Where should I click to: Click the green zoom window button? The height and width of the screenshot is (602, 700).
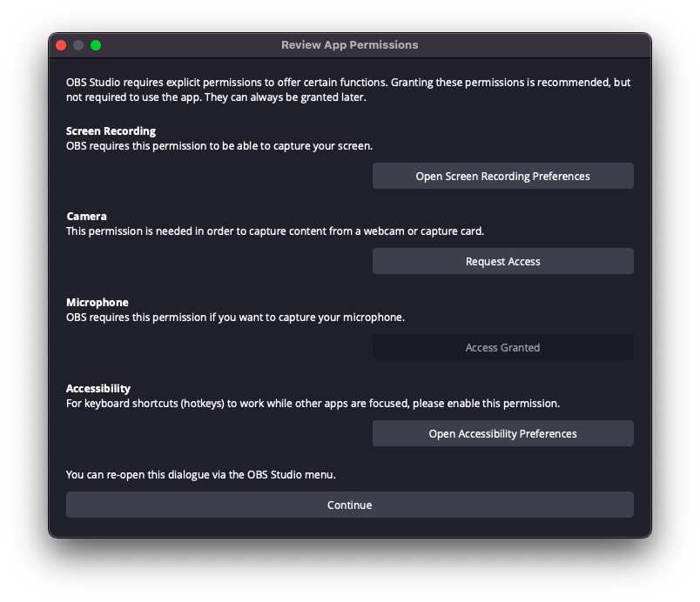(96, 45)
